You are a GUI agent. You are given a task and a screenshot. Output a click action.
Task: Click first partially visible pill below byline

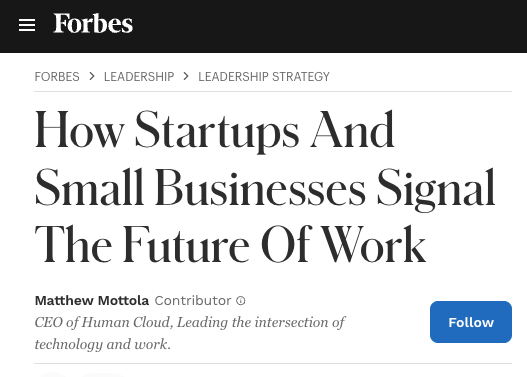pos(52,374)
